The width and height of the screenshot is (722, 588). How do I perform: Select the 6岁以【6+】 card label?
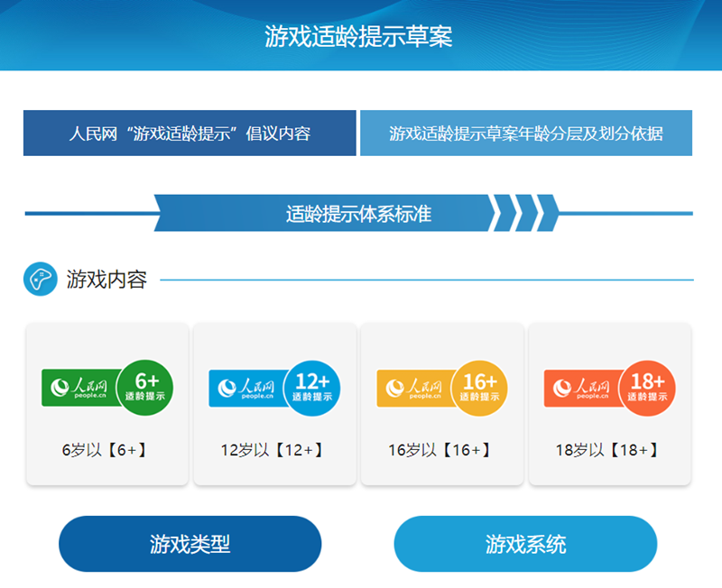pyautogui.click(x=106, y=449)
